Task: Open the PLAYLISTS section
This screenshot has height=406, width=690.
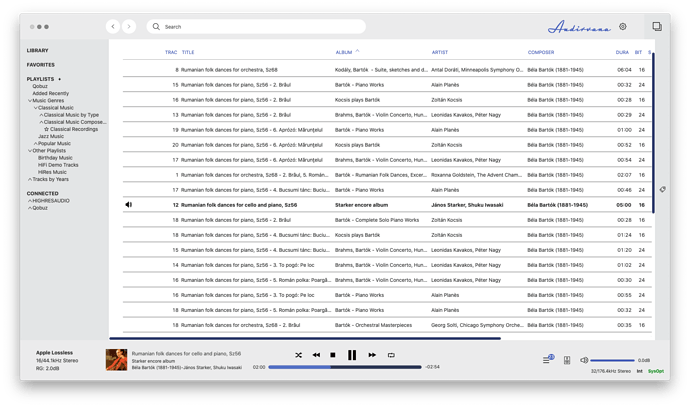Action: 40,79
